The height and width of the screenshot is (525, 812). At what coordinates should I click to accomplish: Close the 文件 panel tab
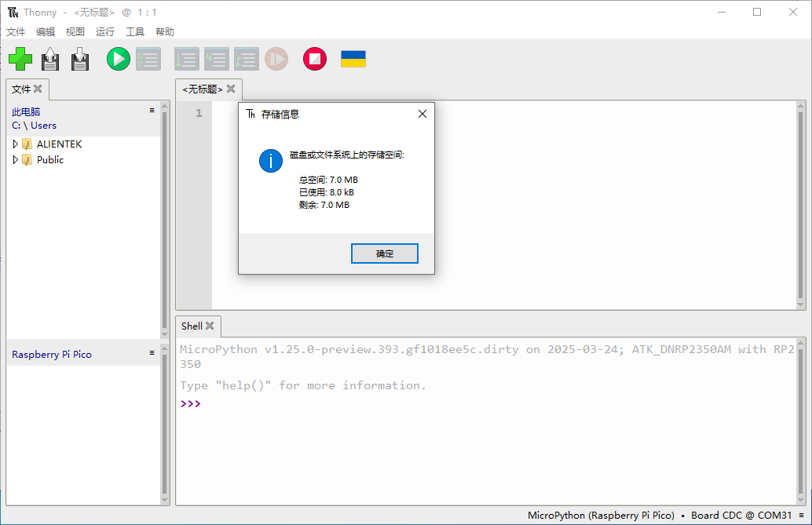coord(38,89)
